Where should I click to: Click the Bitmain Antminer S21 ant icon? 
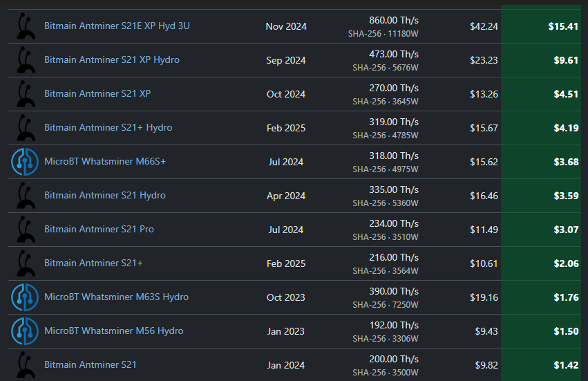(26, 365)
